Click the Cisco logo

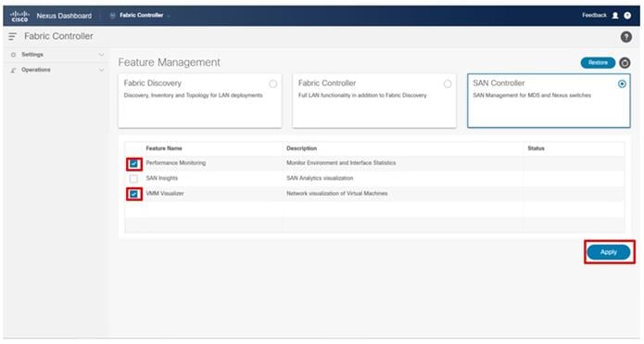(x=19, y=16)
